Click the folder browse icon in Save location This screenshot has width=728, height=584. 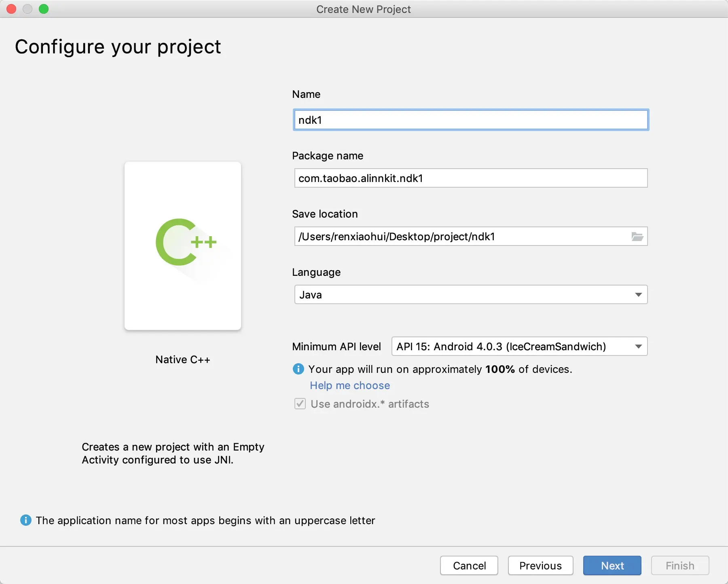pyautogui.click(x=637, y=237)
